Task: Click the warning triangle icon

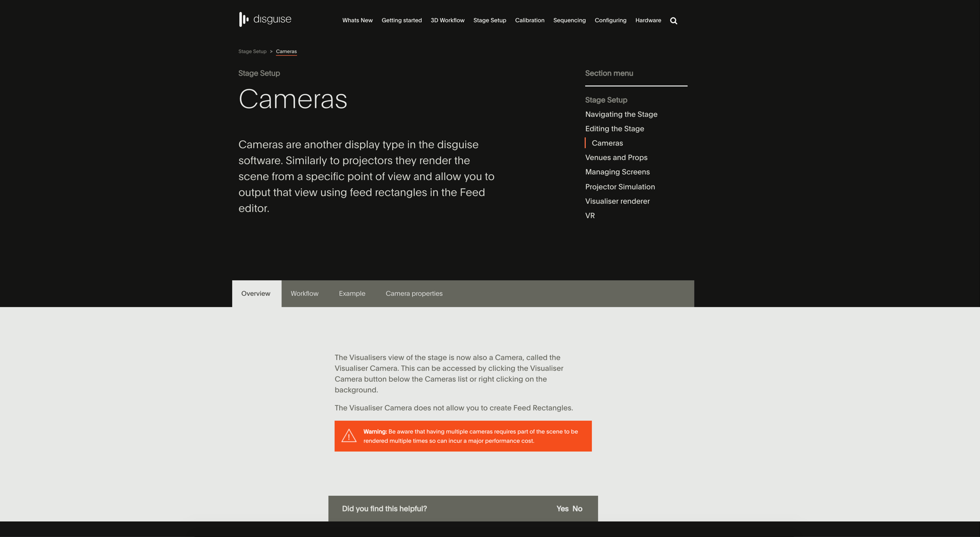Action: (x=349, y=436)
